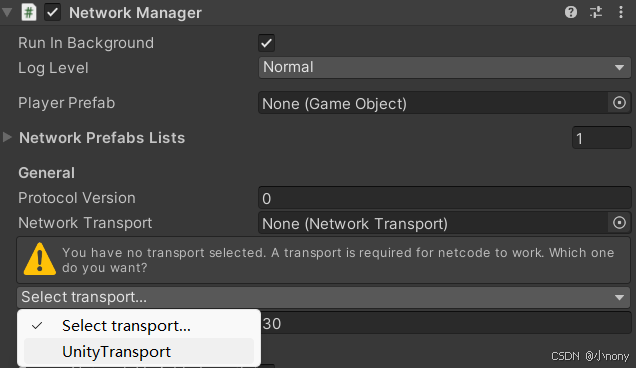Uncheck the Run In Background checkbox
This screenshot has height=368, width=636.
point(266,43)
